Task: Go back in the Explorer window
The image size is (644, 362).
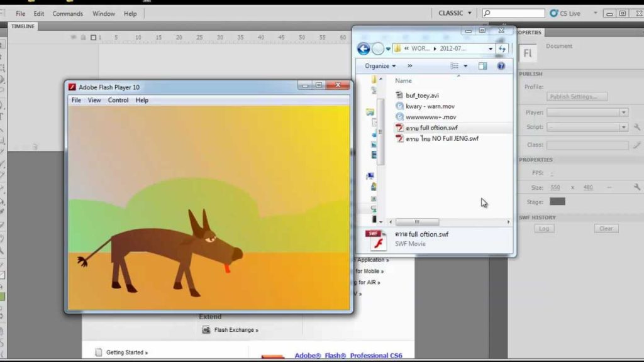Action: coord(364,49)
